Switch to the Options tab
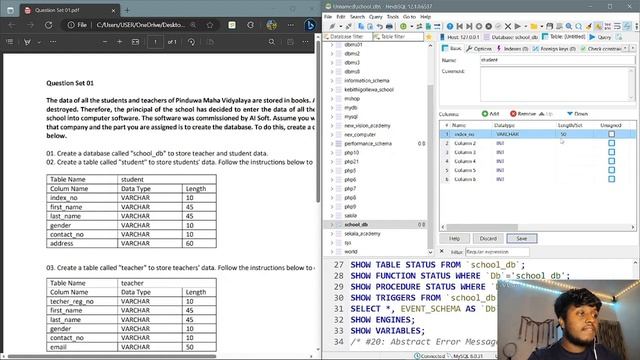The height and width of the screenshot is (360, 640). (x=479, y=49)
